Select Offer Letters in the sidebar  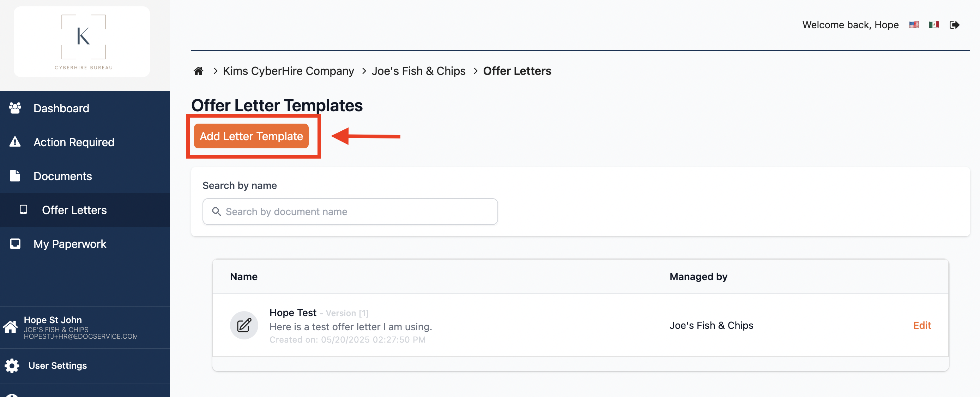point(85,210)
